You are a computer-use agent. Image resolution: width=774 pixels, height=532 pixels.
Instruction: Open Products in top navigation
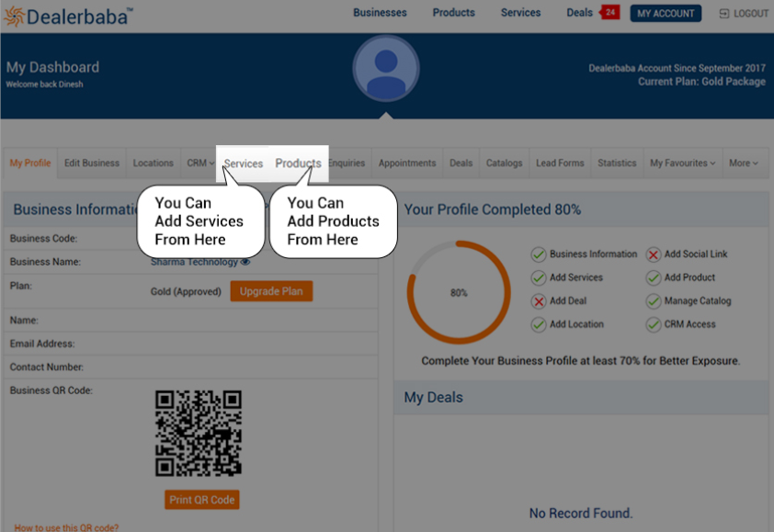click(453, 12)
